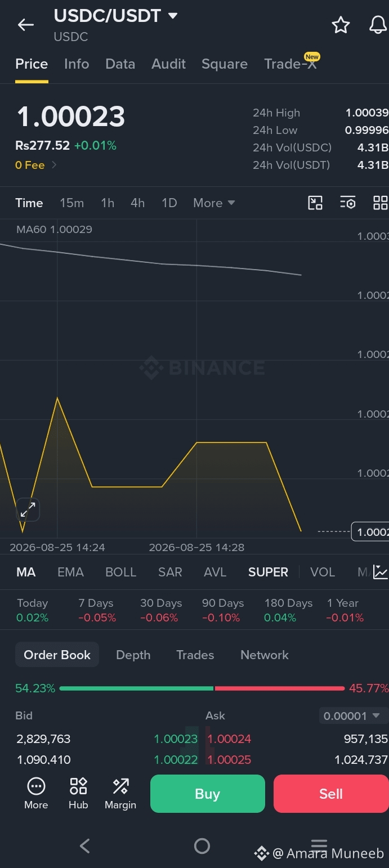
Task: Tap Android home navigation button
Action: point(202,845)
